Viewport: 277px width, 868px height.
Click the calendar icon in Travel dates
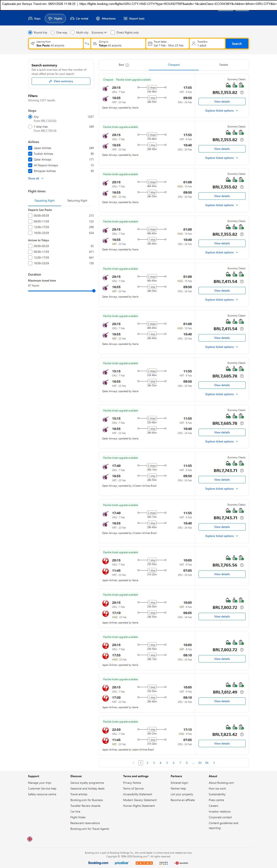click(150, 44)
